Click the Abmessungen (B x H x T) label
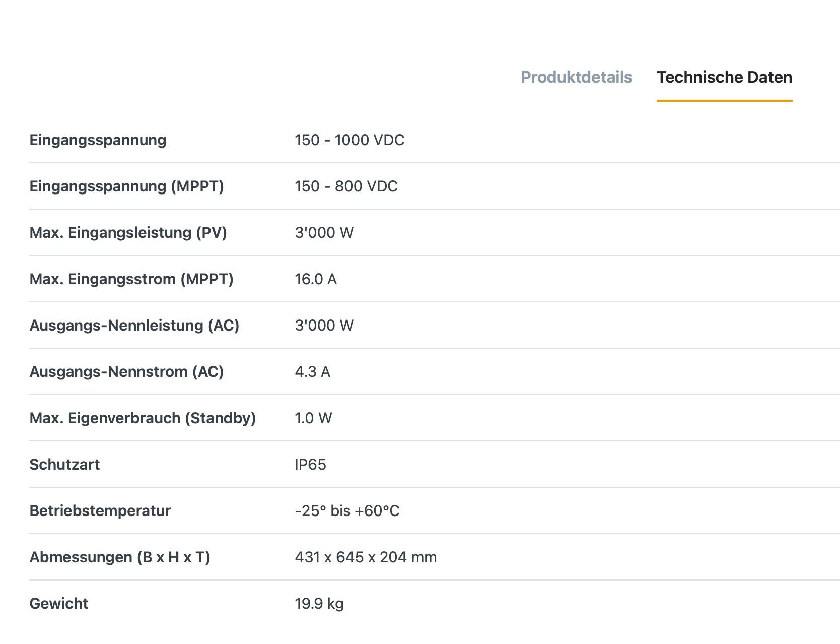840x644 pixels. (x=120, y=557)
